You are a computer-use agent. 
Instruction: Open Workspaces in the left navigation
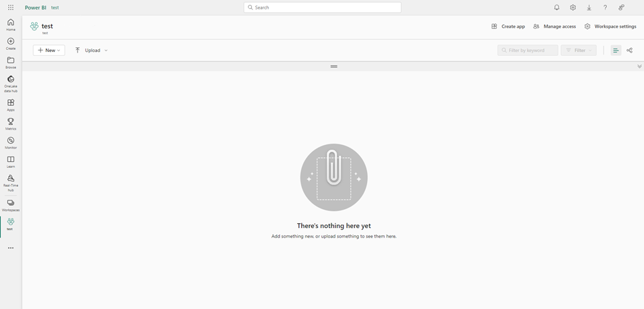point(11,205)
